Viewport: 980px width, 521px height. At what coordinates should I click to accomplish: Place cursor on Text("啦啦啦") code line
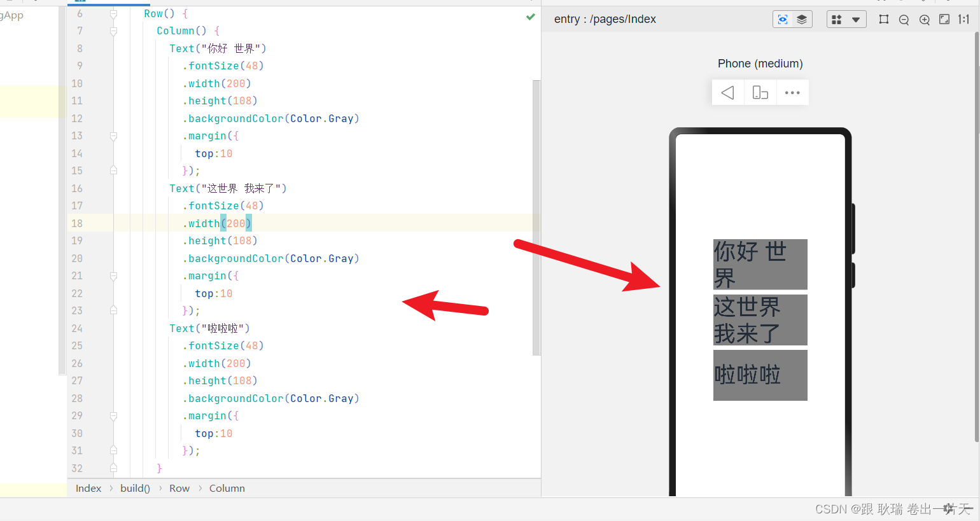[x=209, y=328]
